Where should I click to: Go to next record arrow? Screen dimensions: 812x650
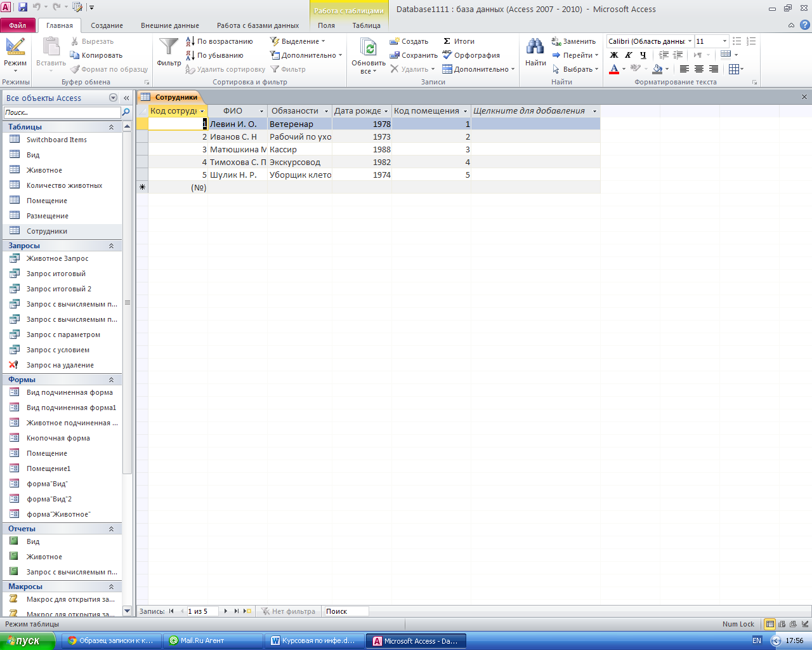[x=226, y=611]
